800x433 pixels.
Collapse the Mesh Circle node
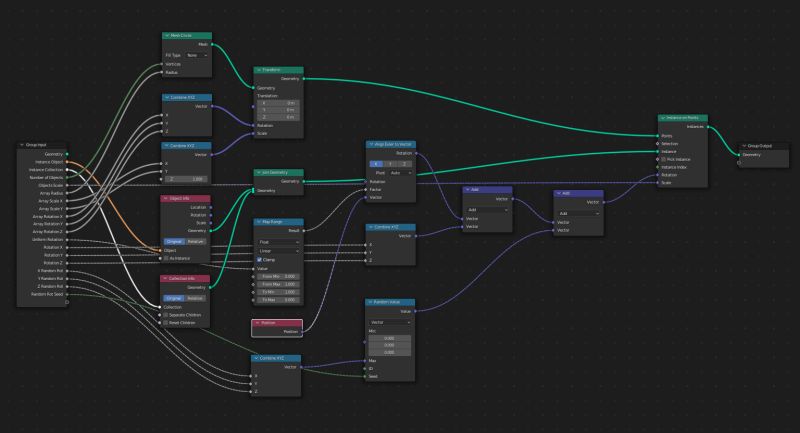pos(167,36)
